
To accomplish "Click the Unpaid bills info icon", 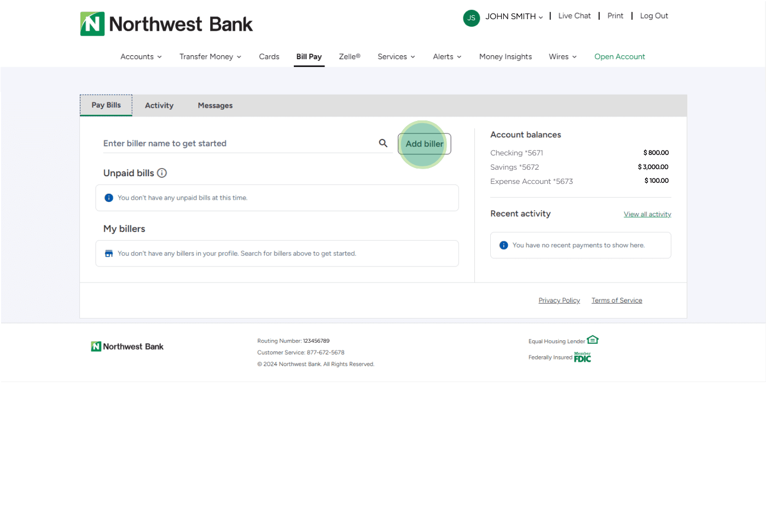I will [162, 173].
